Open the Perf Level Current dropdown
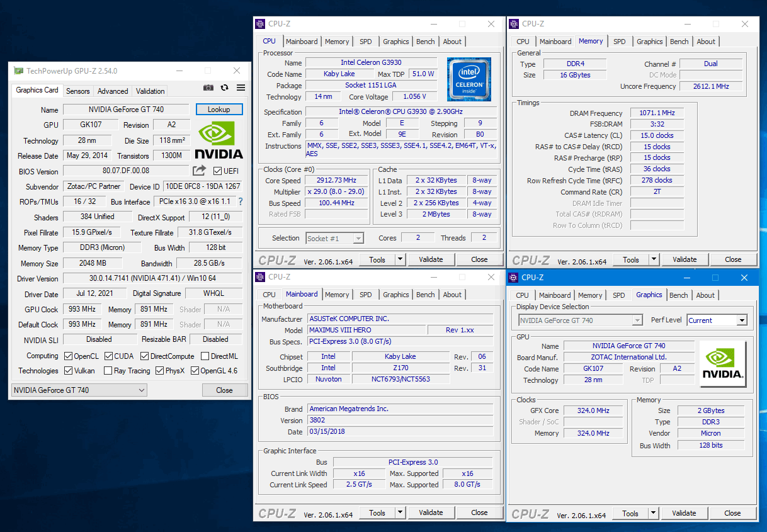767x532 pixels. point(717,320)
